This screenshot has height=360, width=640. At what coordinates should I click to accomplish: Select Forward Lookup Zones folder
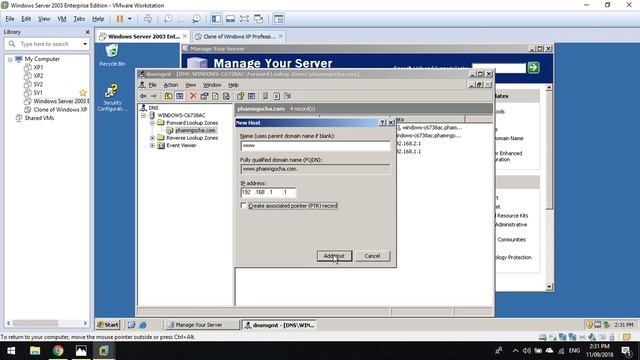pos(192,123)
